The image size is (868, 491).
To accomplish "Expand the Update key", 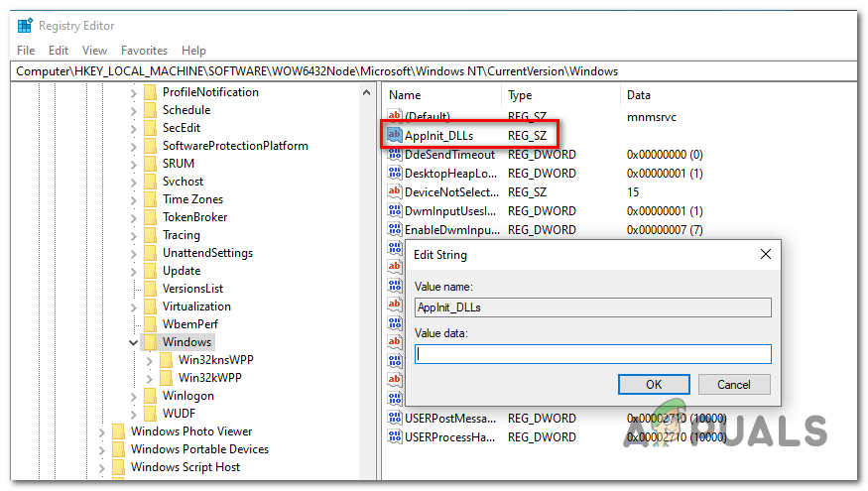I will 133,272.
